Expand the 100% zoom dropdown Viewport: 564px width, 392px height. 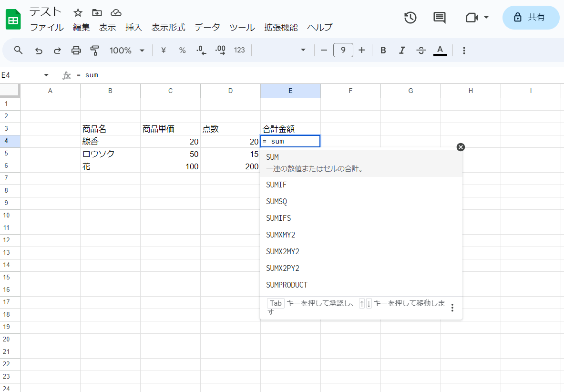(127, 50)
